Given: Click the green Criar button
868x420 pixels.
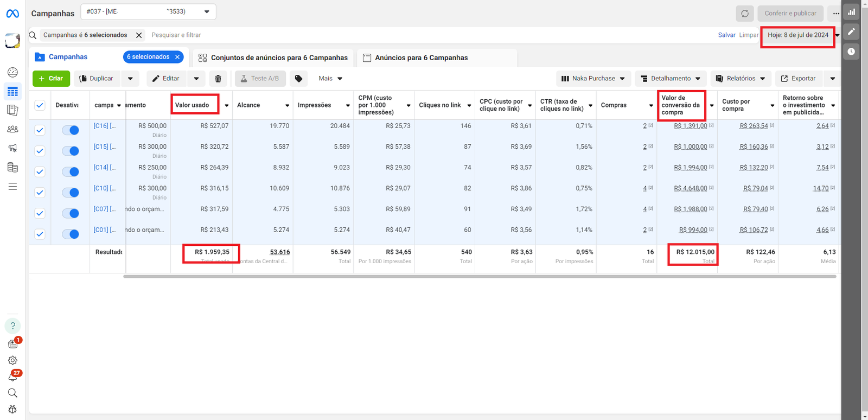Looking at the screenshot, I should [x=51, y=79].
